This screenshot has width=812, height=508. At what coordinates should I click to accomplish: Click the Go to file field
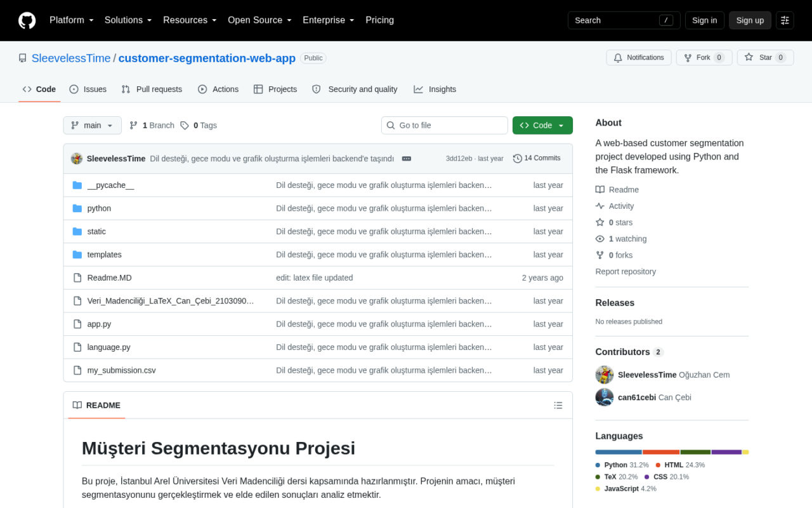coord(444,125)
